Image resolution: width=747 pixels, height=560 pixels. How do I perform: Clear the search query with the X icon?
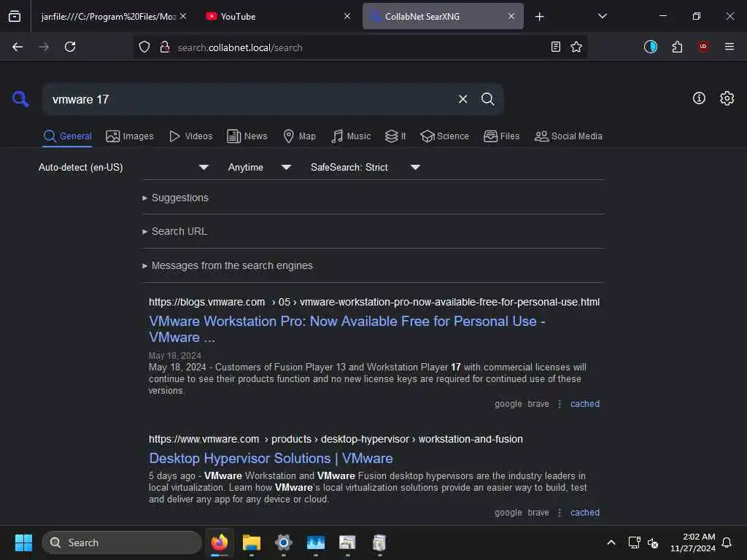[462, 99]
